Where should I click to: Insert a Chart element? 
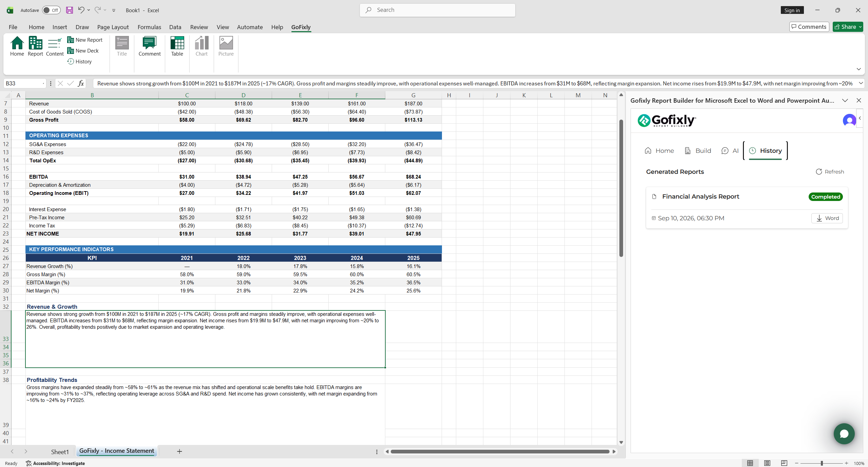[201, 46]
